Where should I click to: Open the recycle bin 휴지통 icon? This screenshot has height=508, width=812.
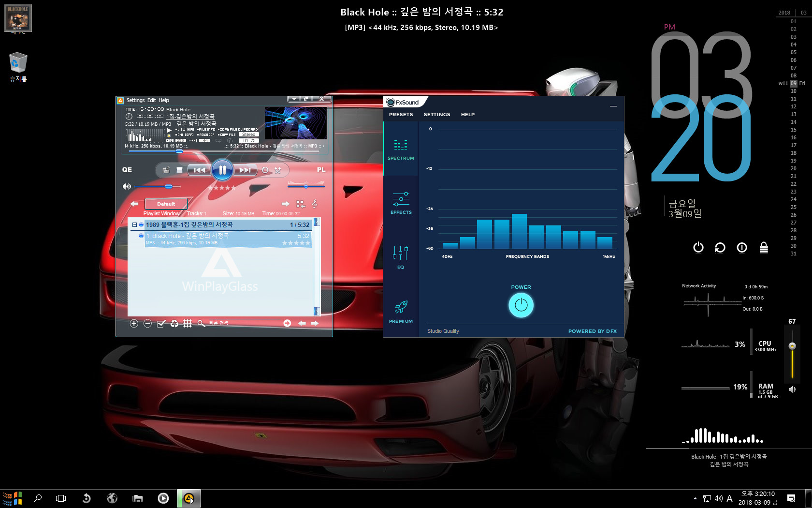pos(18,67)
